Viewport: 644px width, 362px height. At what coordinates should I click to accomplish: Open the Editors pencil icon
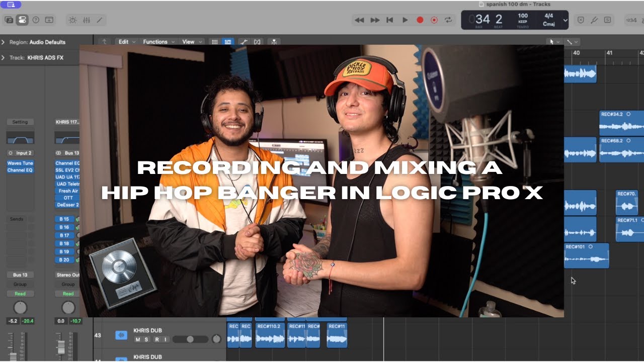click(x=100, y=20)
